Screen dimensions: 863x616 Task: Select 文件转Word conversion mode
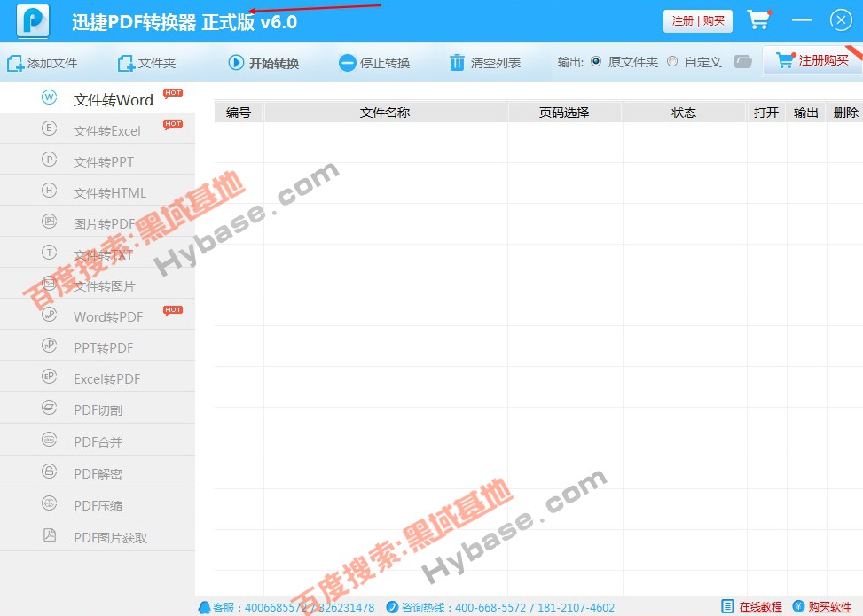[x=98, y=97]
